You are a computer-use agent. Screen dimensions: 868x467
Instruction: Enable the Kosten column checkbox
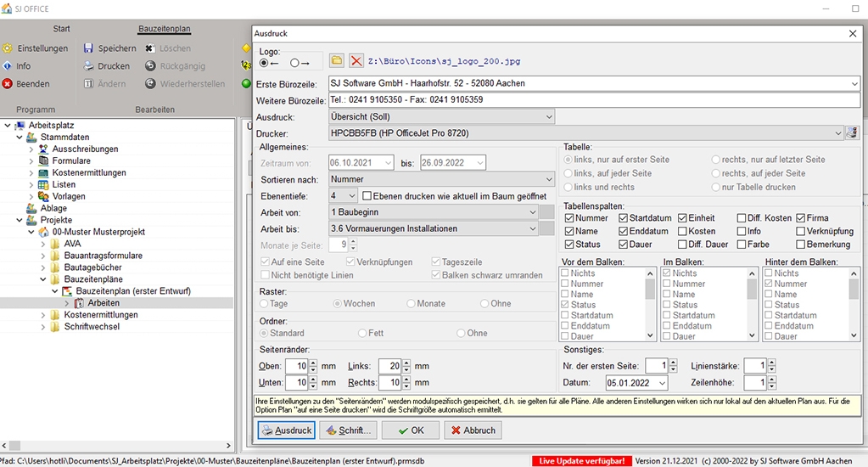tap(683, 231)
